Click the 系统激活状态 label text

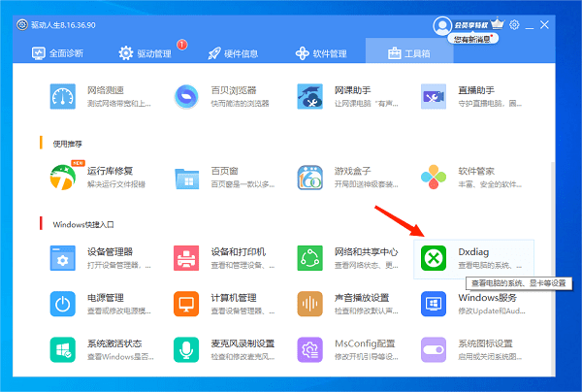[114, 343]
